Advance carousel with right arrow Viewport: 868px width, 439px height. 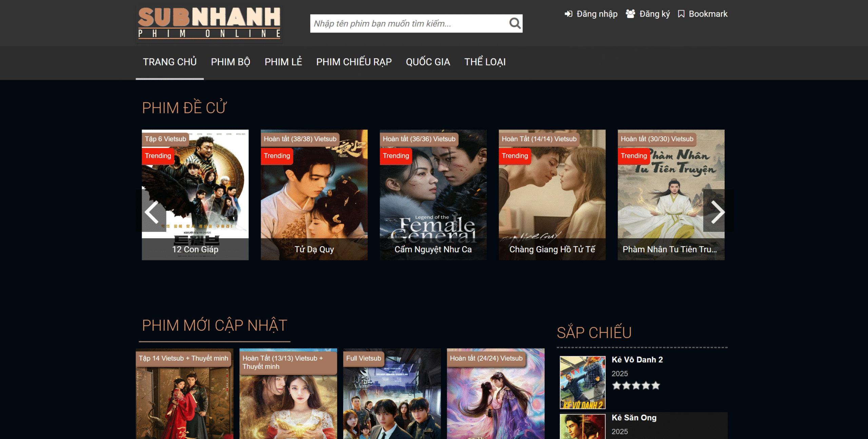point(717,212)
